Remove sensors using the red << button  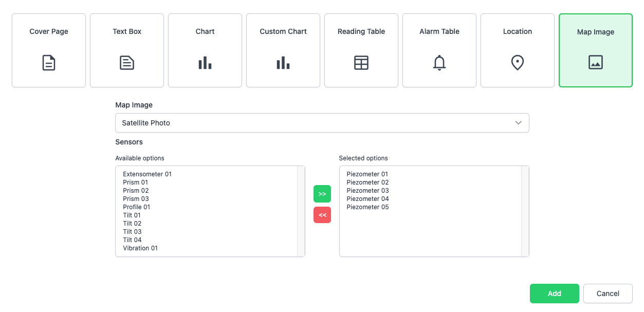tap(322, 215)
